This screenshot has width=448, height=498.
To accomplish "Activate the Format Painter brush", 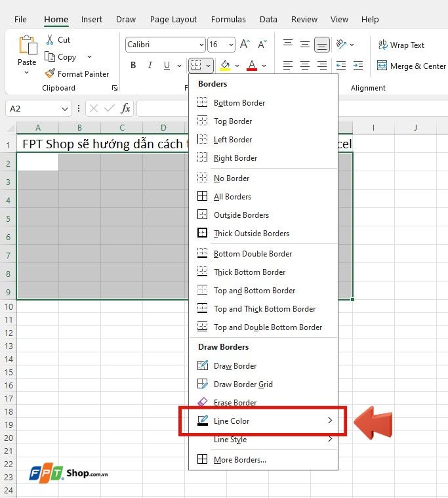I will [x=50, y=73].
